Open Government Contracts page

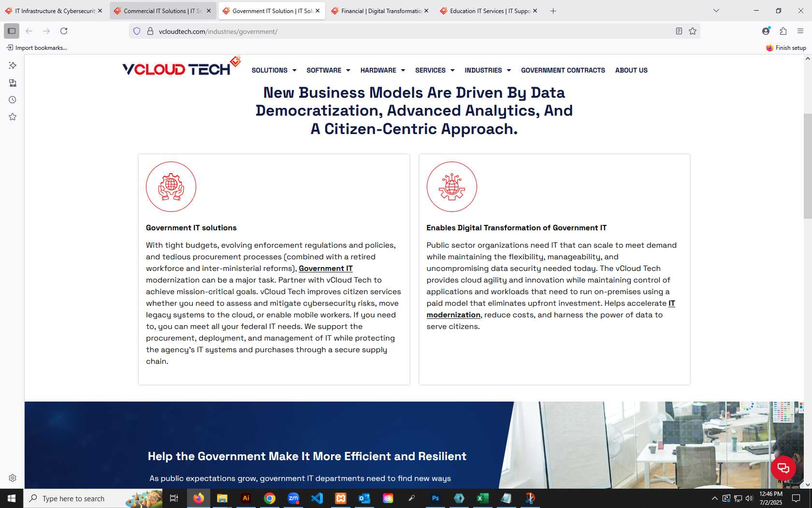pos(563,70)
